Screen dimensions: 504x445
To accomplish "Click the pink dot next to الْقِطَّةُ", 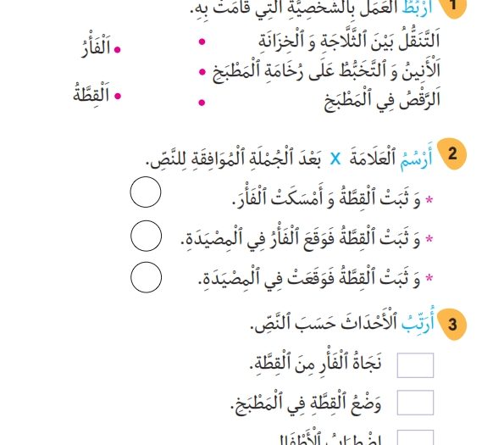I will (118, 96).
